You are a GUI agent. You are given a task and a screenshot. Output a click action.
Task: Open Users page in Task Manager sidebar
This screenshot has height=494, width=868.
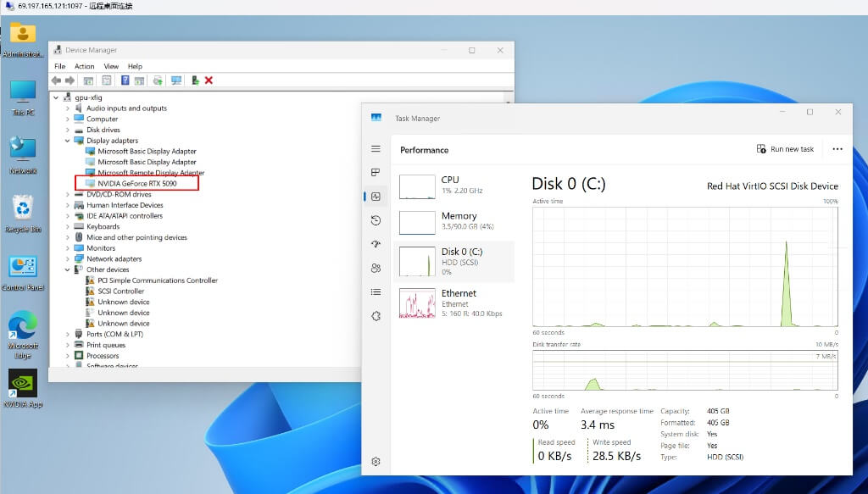(376, 268)
